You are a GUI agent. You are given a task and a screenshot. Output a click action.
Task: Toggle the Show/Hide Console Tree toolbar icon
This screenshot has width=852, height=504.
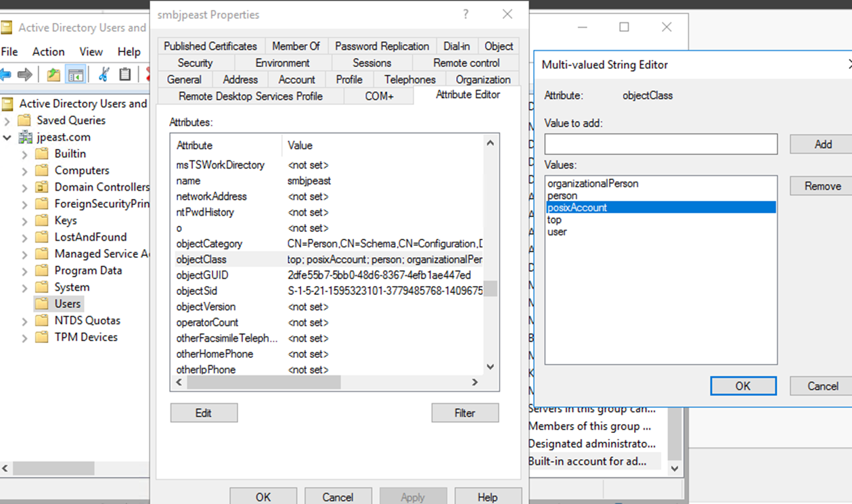tap(76, 74)
